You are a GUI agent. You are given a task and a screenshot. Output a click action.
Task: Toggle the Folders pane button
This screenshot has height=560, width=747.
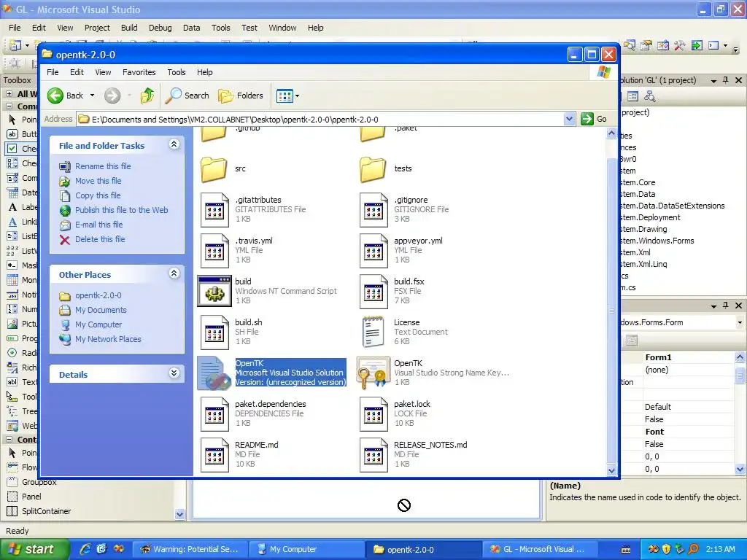click(241, 96)
